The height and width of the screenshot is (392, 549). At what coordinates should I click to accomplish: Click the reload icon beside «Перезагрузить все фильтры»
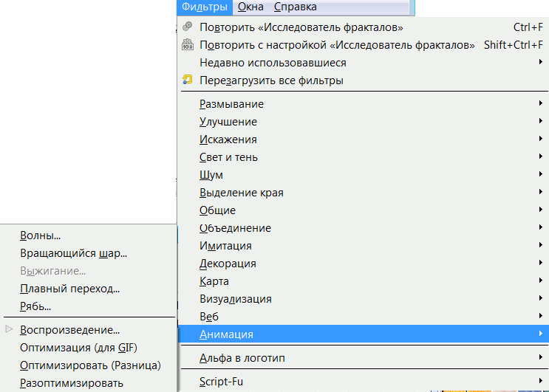click(187, 80)
